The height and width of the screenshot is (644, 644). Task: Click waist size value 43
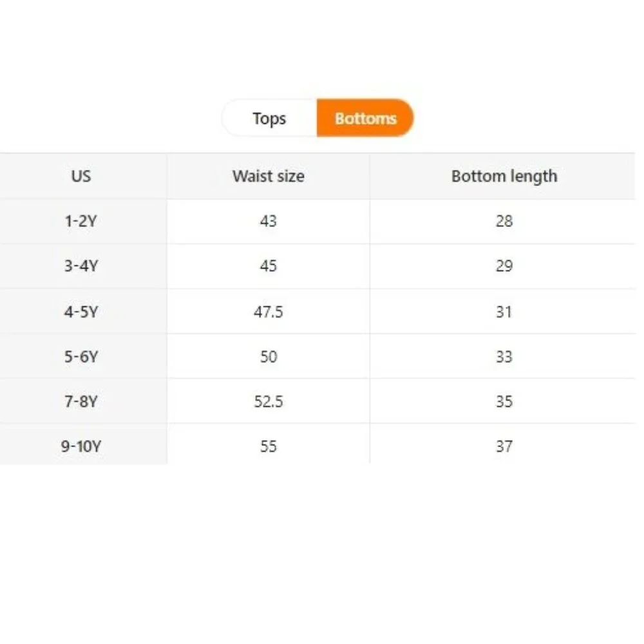click(268, 222)
